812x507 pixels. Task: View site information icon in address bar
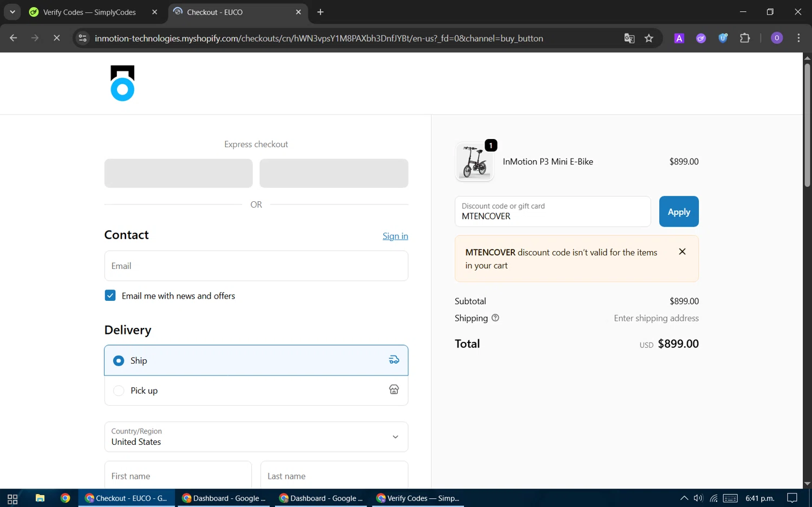(x=82, y=38)
